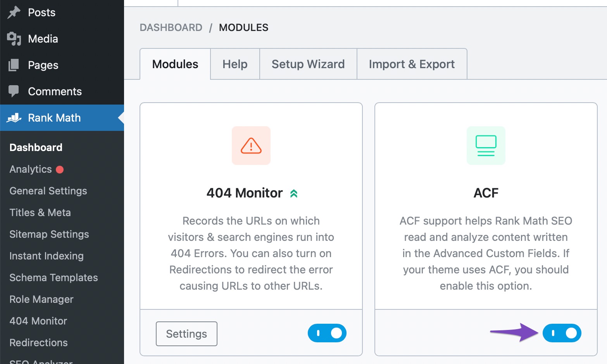This screenshot has height=364, width=607.
Task: Click the 404 Monitor warning triangle icon
Action: coord(251,146)
